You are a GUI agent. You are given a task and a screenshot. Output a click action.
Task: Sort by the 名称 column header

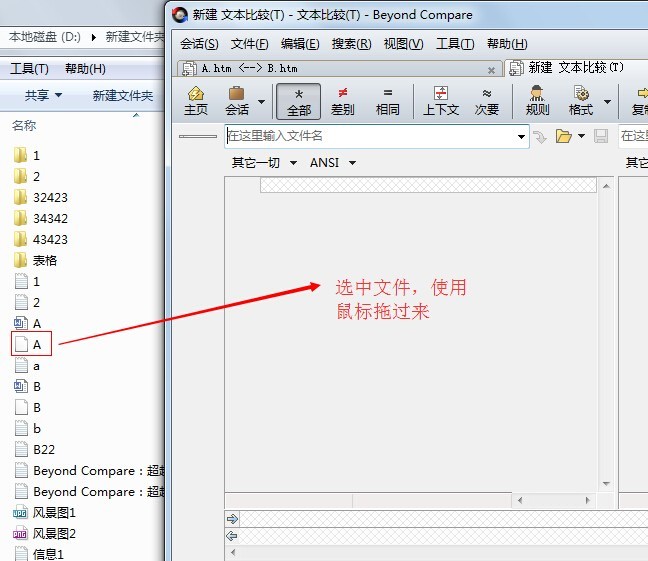[x=24, y=125]
